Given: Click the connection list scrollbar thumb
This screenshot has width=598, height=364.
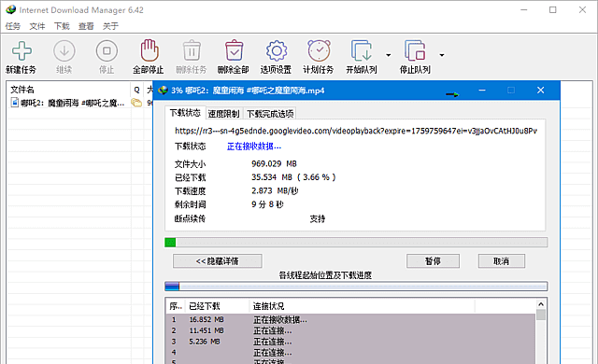Looking at the screenshot, I should coord(541,315).
